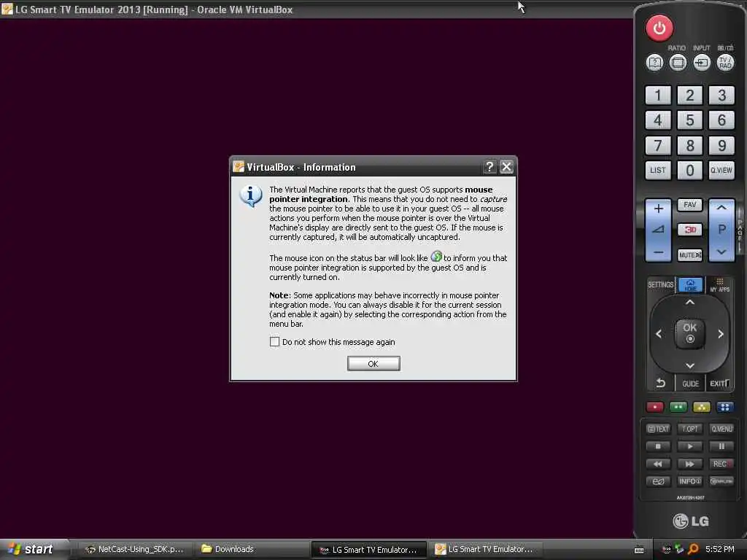Click the EXIT button on remote
This screenshot has height=560, width=747.
719,384
